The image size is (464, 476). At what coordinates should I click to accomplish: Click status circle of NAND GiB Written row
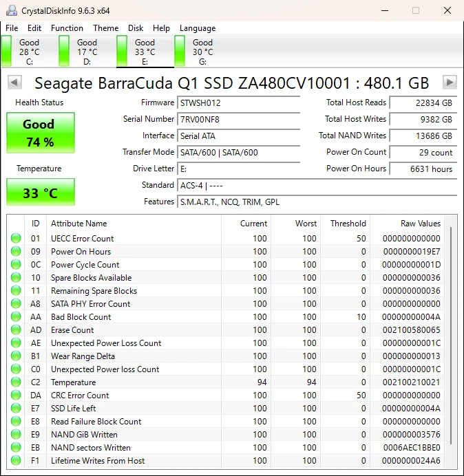coord(16,434)
